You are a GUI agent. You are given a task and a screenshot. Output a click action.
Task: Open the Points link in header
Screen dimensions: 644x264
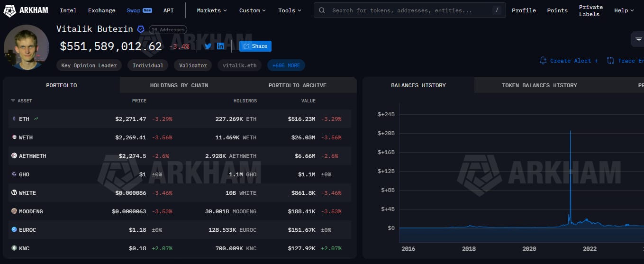(x=557, y=10)
